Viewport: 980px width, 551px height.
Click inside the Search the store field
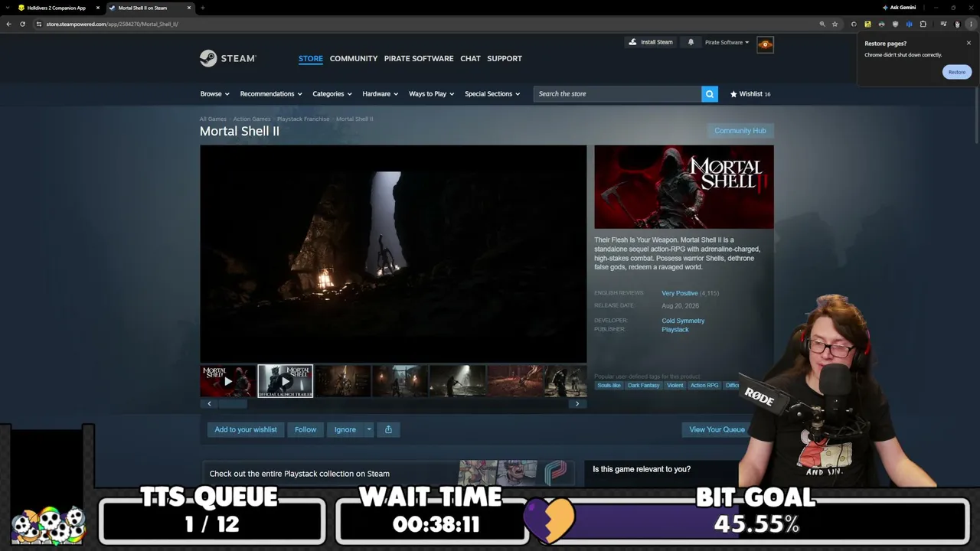click(617, 94)
